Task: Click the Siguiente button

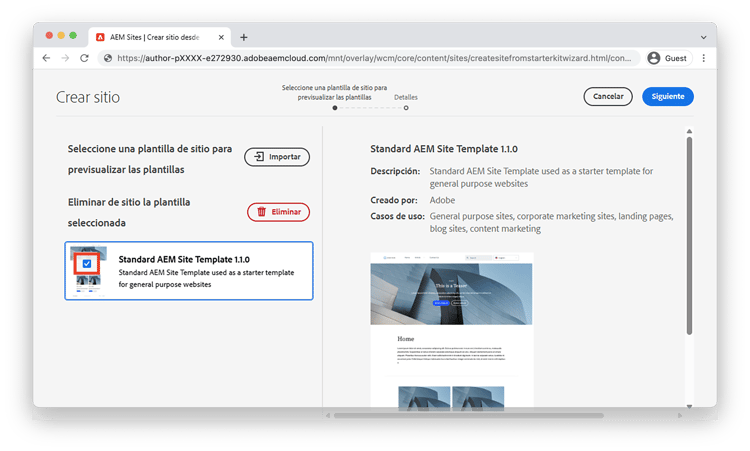Action: click(668, 97)
